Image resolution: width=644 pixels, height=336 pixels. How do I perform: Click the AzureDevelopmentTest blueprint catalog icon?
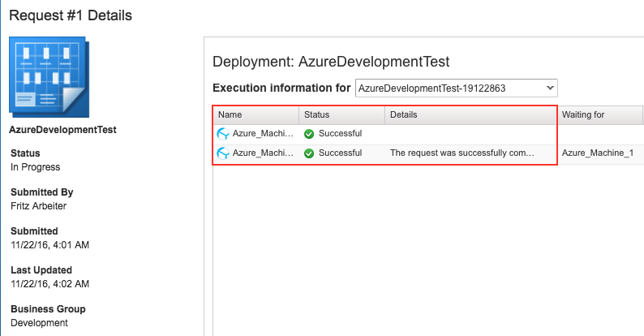49,77
